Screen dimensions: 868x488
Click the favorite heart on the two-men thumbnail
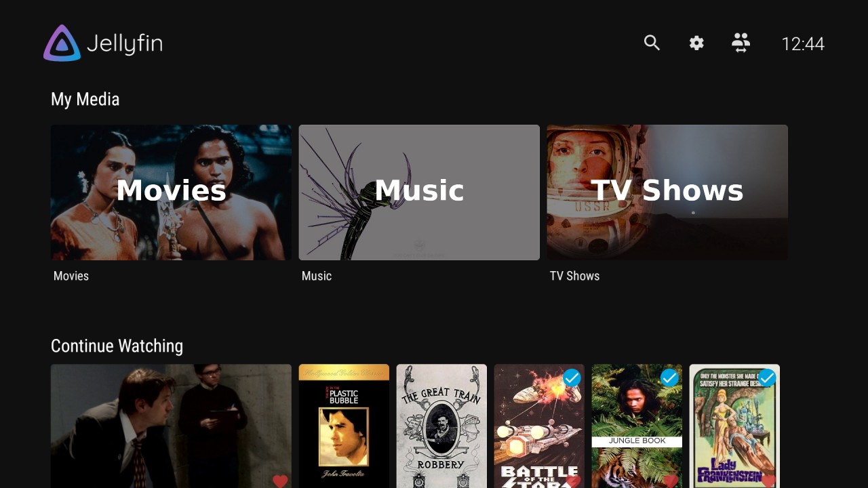pos(280,481)
